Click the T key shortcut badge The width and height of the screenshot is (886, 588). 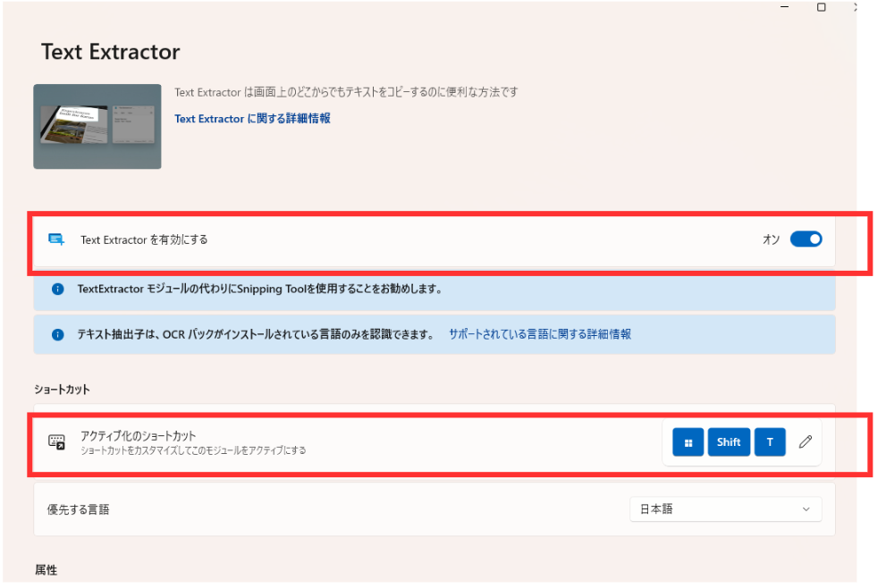[770, 441]
